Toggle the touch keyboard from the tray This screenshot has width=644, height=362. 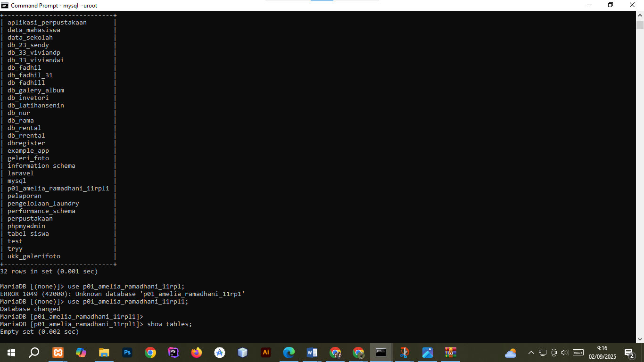pos(578,353)
